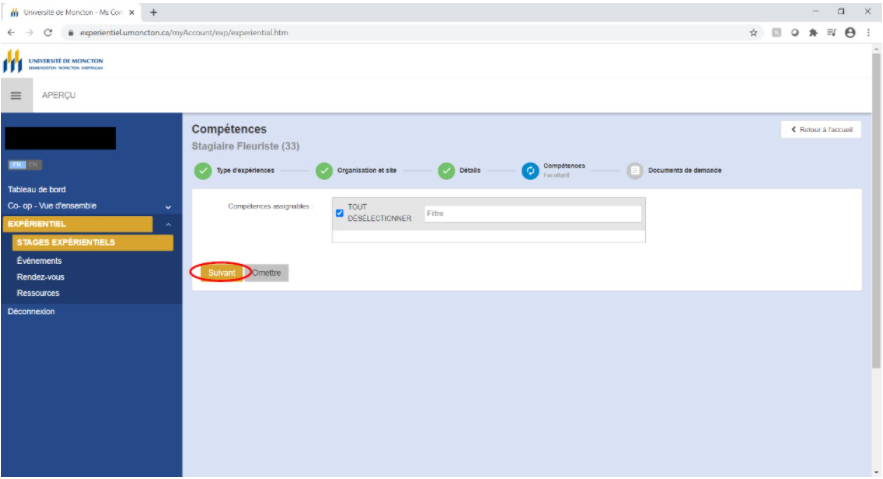This screenshot has height=479, width=883.
Task: Open Ressources in sidebar
Action: coord(38,293)
